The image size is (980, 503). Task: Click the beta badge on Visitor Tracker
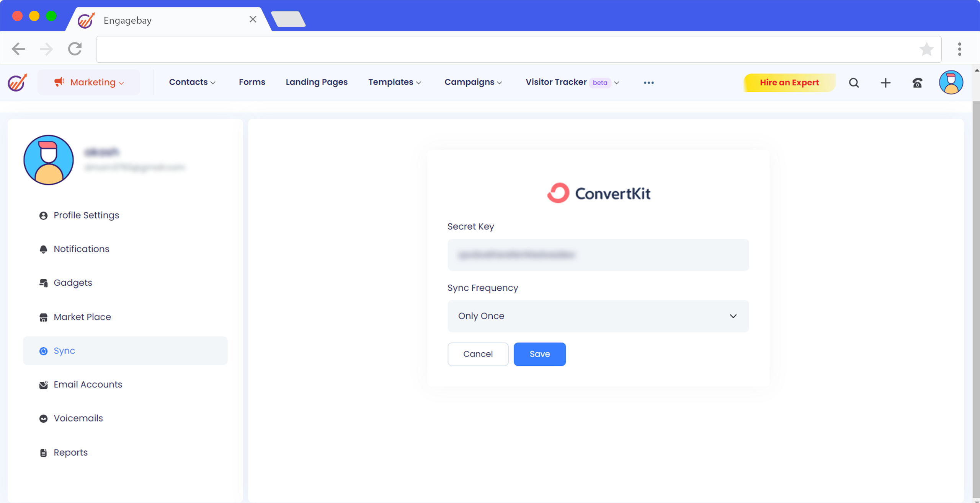pos(600,83)
